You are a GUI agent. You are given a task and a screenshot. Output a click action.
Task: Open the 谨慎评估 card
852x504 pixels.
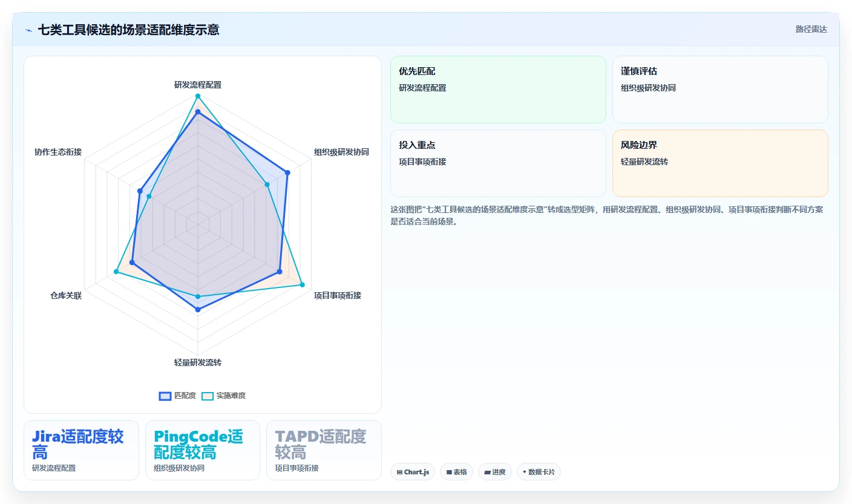720,90
